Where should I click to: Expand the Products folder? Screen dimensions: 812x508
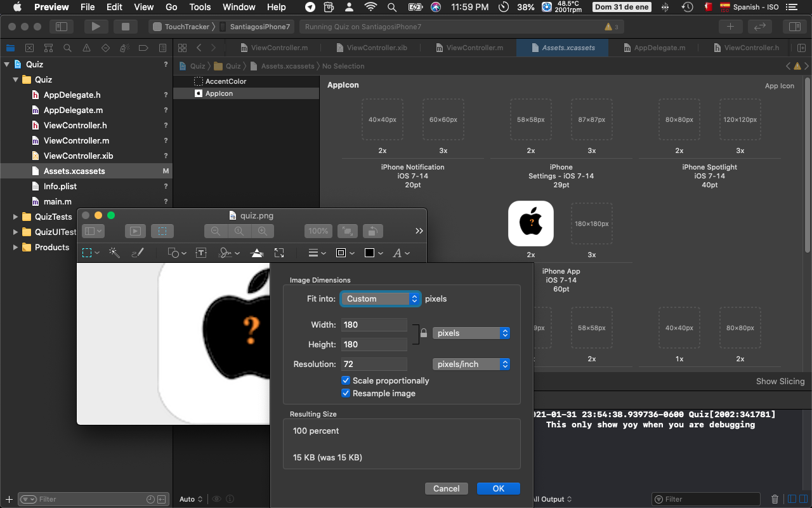pyautogui.click(x=16, y=247)
